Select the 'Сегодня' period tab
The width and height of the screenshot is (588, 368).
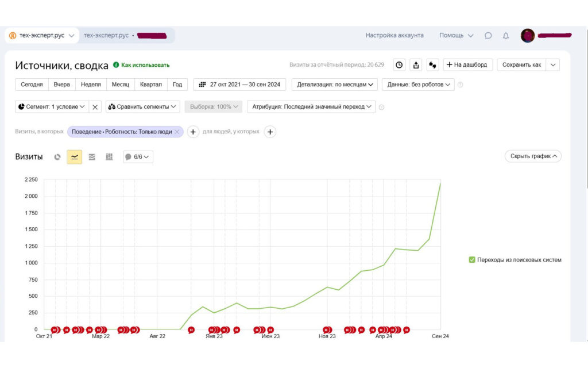(32, 85)
